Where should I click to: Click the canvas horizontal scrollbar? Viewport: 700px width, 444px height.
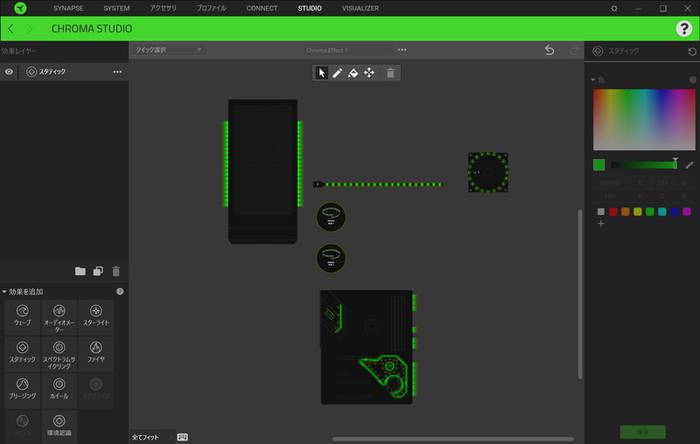[x=453, y=439]
